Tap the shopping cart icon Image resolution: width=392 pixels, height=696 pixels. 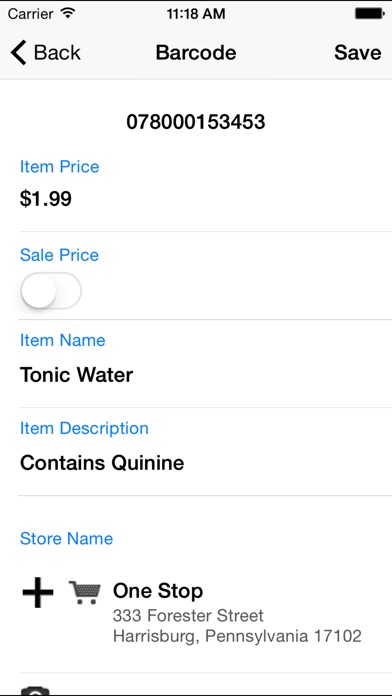click(x=85, y=593)
